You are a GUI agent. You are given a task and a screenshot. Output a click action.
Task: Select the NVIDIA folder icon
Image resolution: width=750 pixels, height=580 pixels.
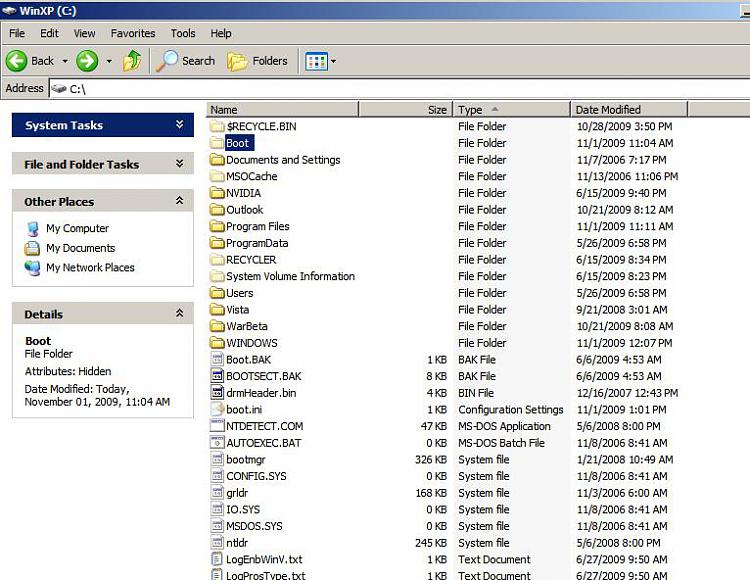pyautogui.click(x=217, y=193)
